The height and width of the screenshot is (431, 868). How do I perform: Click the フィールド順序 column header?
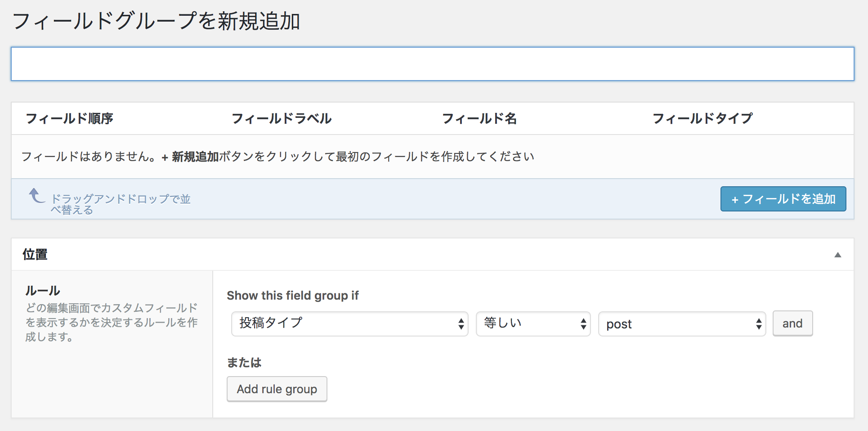pyautogui.click(x=69, y=118)
